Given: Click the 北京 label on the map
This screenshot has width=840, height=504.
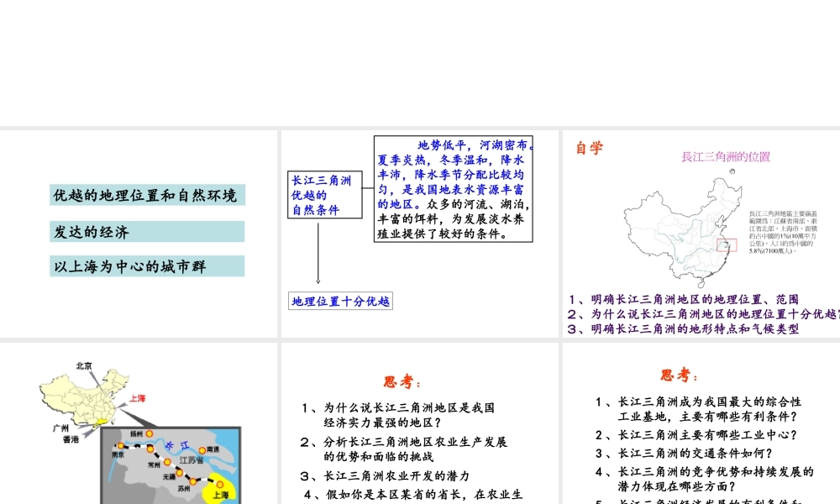Looking at the screenshot, I should pyautogui.click(x=84, y=365).
